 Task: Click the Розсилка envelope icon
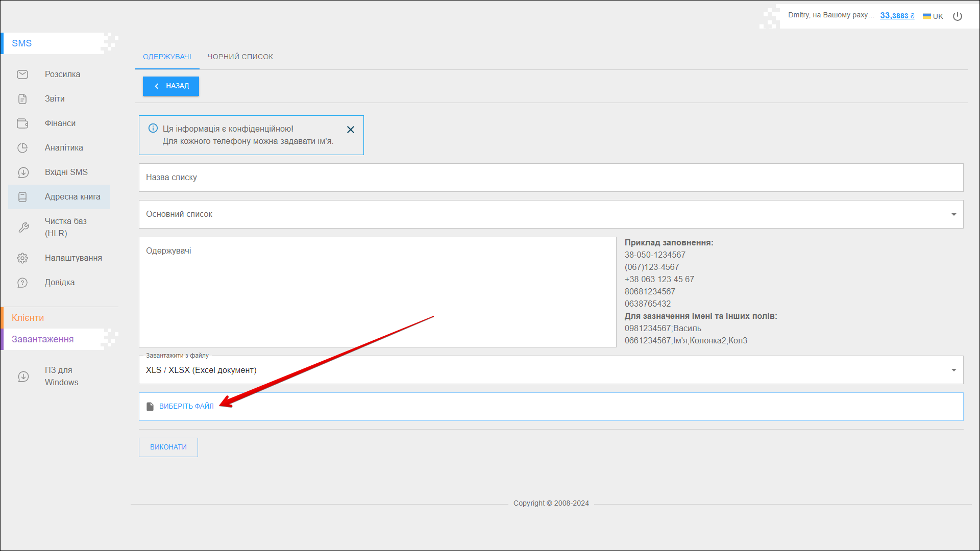point(22,74)
